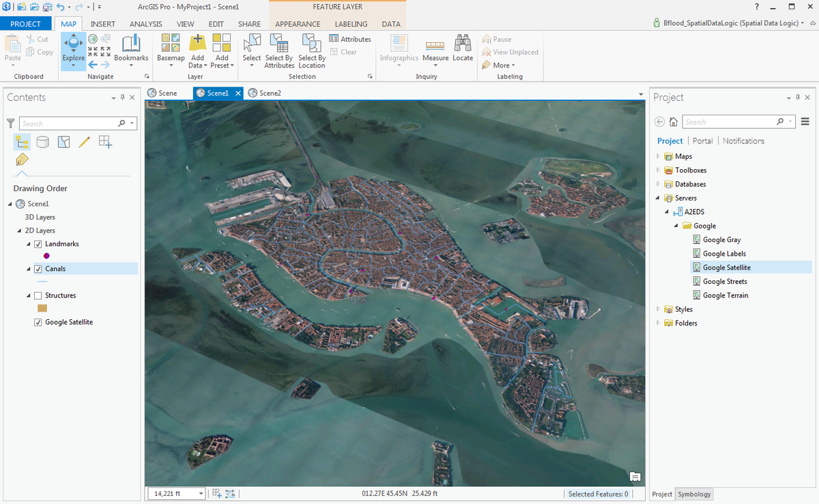Open the PROJECT ribbon tab
Screen dimensions: 819x504
[26, 24]
